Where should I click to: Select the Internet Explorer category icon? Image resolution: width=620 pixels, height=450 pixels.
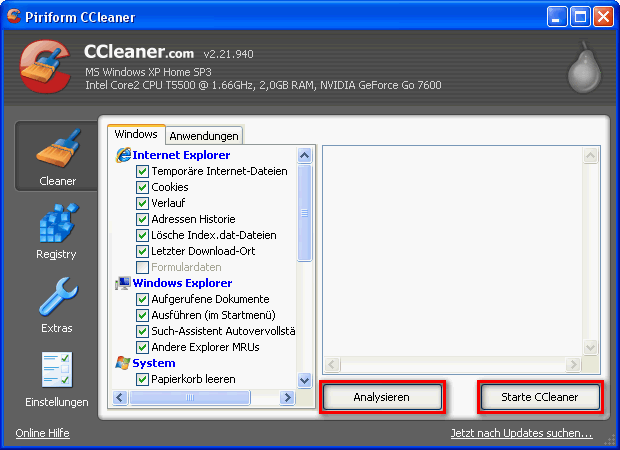pyautogui.click(x=124, y=155)
